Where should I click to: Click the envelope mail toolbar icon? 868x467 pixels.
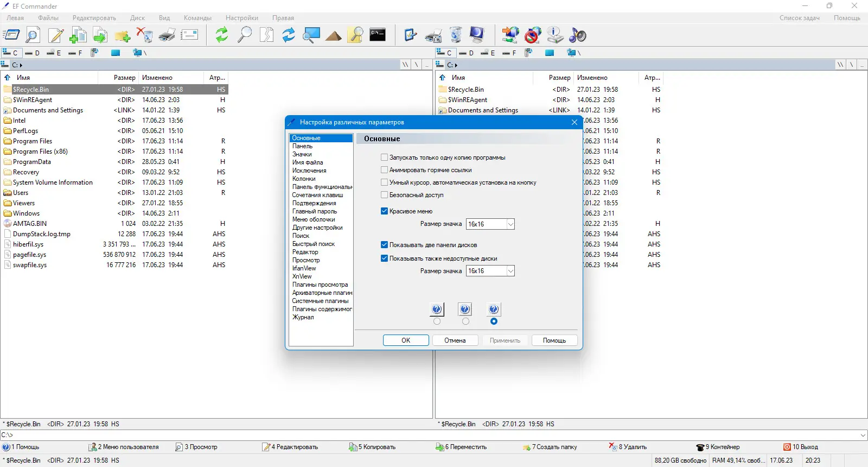pyautogui.click(x=189, y=35)
